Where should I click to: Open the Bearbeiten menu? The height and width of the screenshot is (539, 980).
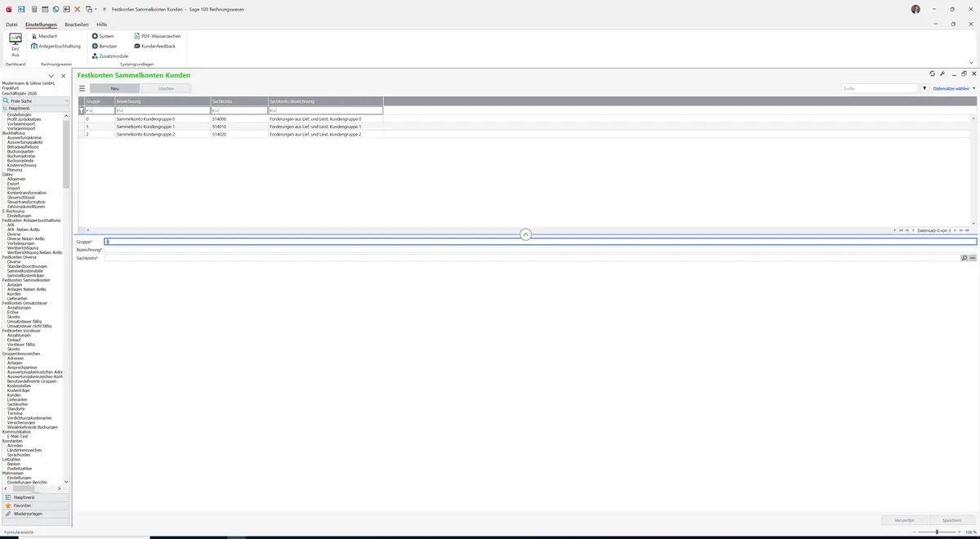coord(77,24)
